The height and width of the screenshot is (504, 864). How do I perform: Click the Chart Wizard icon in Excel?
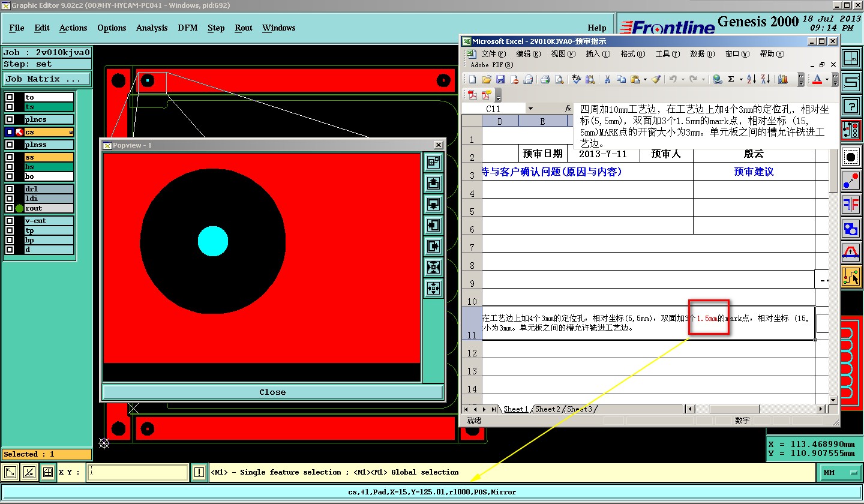pos(782,79)
